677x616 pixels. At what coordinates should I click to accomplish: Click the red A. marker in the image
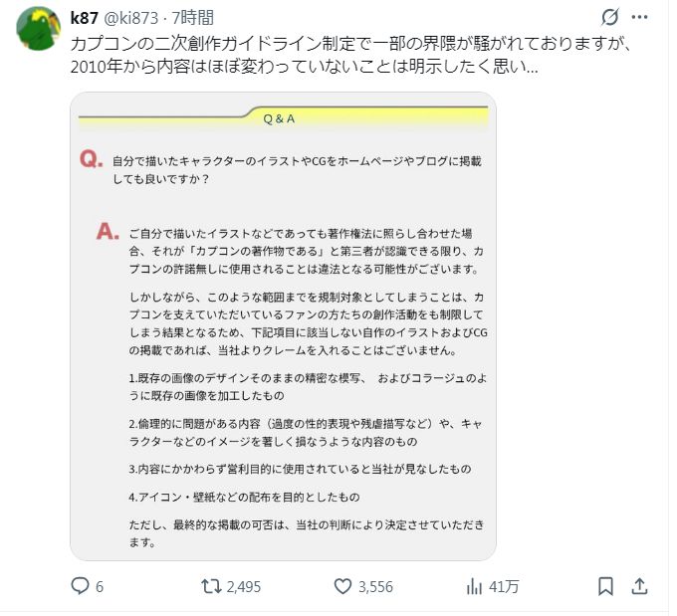pos(108,232)
